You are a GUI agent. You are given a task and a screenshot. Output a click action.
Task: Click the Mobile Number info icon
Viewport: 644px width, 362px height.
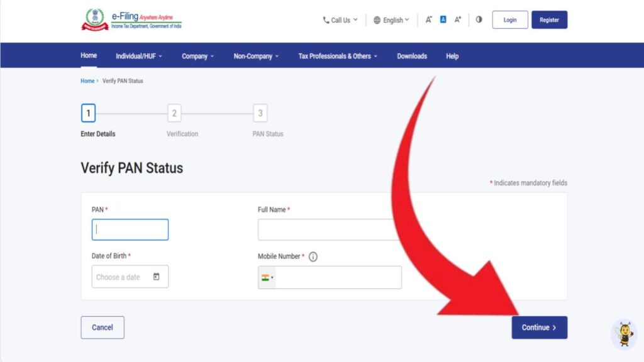click(x=313, y=256)
